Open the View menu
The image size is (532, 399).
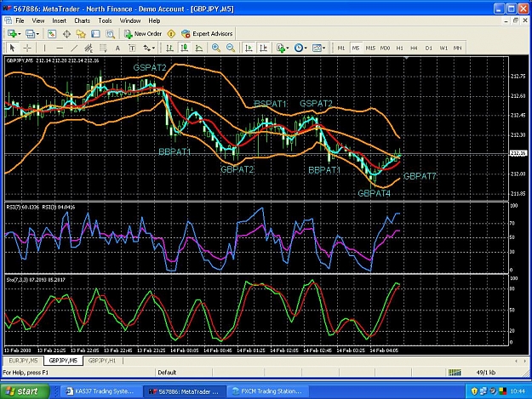click(38, 20)
